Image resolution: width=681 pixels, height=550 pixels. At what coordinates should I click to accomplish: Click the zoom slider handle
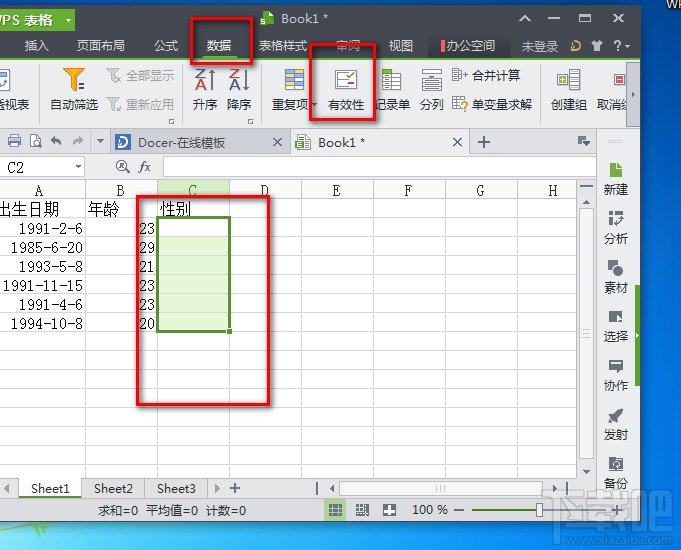[539, 510]
